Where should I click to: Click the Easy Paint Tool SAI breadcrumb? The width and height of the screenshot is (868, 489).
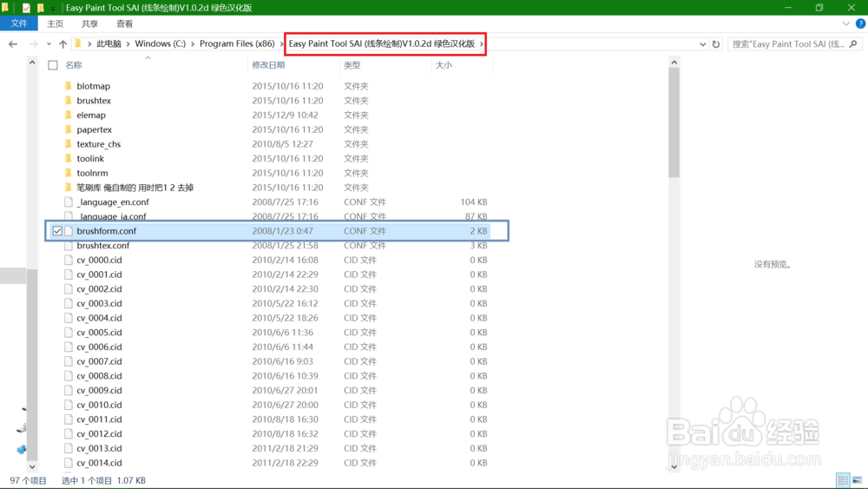(x=381, y=43)
